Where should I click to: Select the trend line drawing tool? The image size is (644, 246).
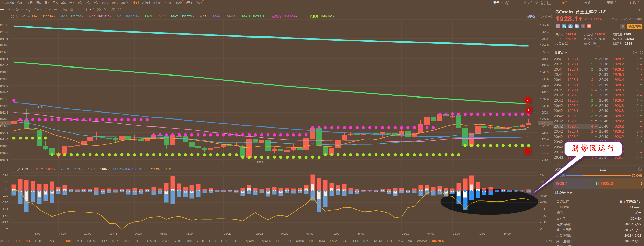(x=9, y=10)
